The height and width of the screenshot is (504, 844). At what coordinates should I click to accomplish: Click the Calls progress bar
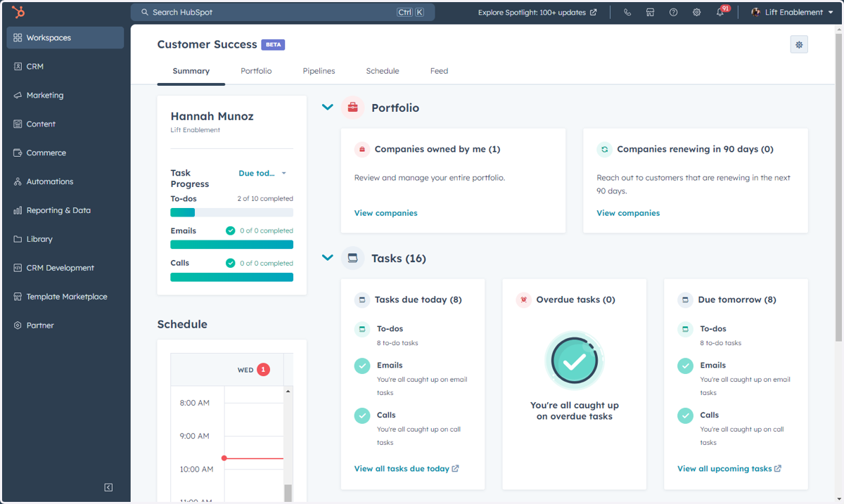point(231,277)
